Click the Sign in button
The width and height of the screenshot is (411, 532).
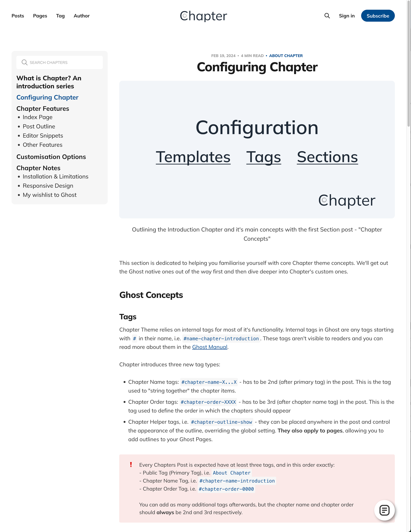click(346, 16)
